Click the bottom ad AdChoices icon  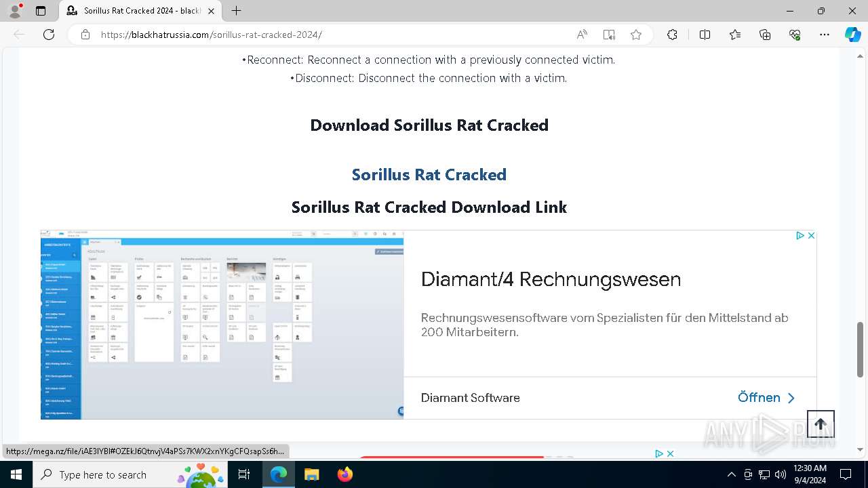pyautogui.click(x=659, y=453)
